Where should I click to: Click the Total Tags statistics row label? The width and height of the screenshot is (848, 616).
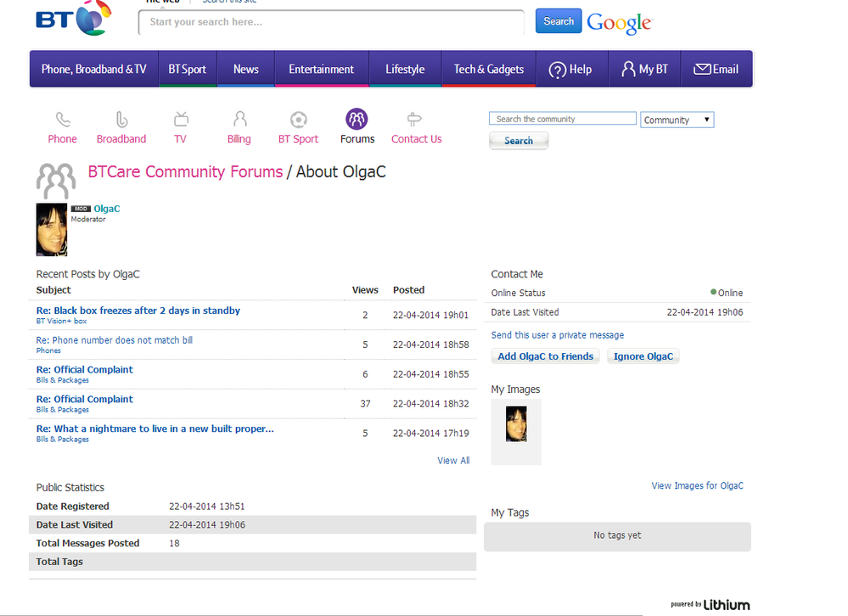pyautogui.click(x=59, y=562)
